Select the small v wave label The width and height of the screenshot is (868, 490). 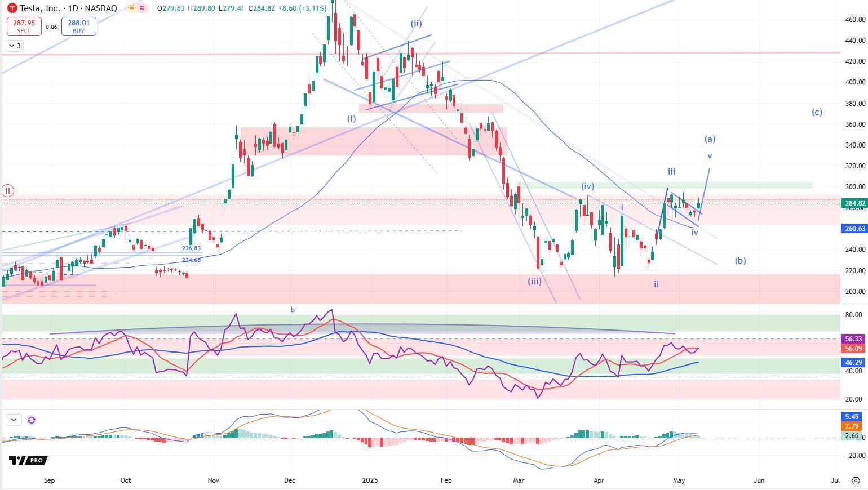coord(710,156)
